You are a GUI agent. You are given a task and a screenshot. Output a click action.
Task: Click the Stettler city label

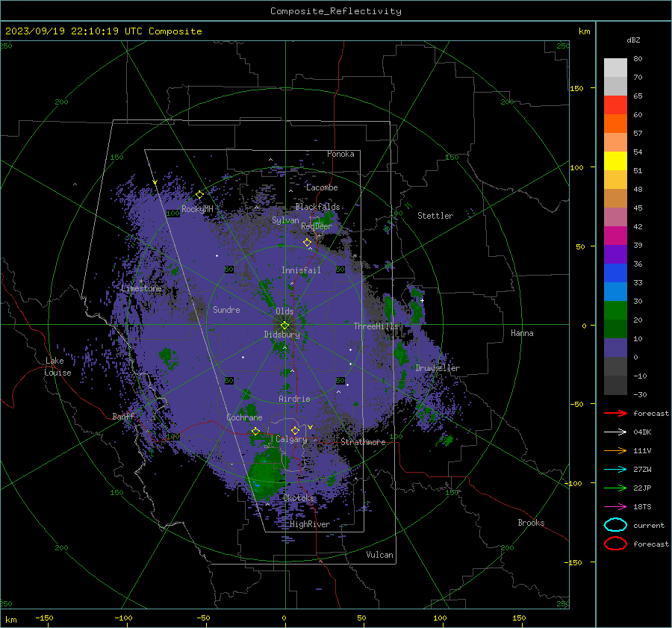[435, 216]
